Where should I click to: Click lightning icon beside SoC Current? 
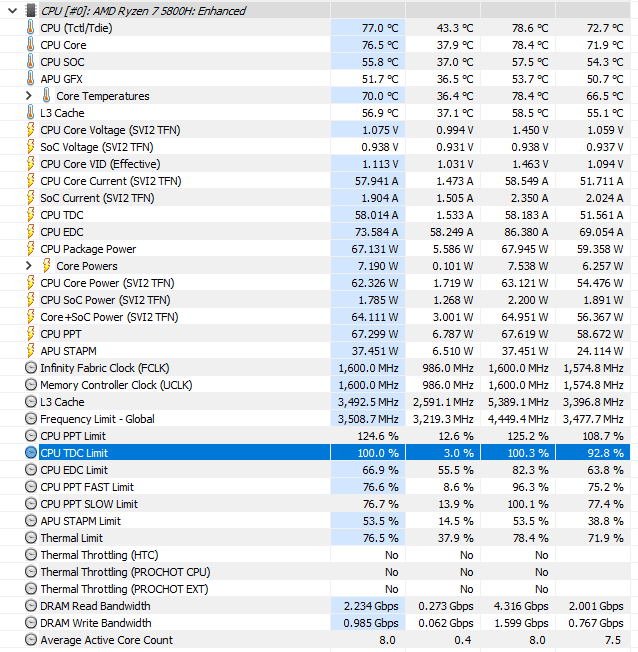coord(30,198)
